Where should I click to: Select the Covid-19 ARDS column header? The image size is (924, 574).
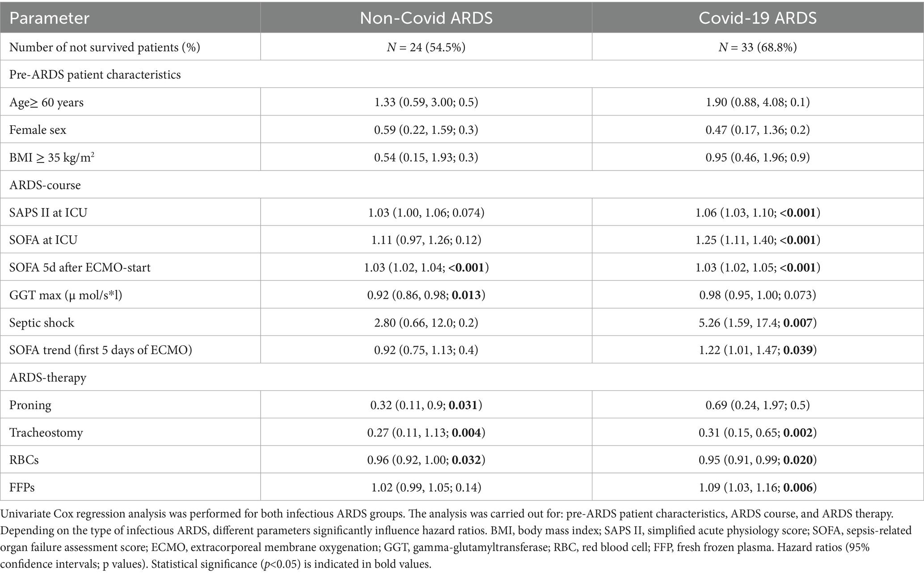pyautogui.click(x=758, y=18)
